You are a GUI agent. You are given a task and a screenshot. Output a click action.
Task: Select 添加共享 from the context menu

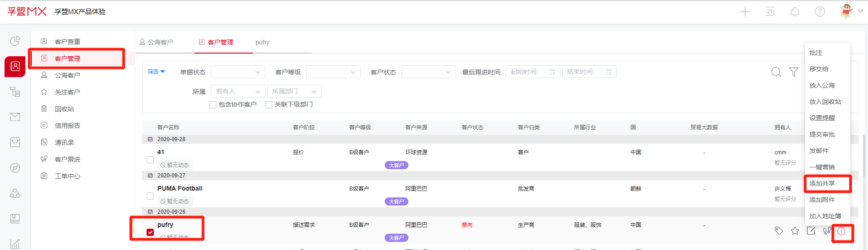point(822,183)
